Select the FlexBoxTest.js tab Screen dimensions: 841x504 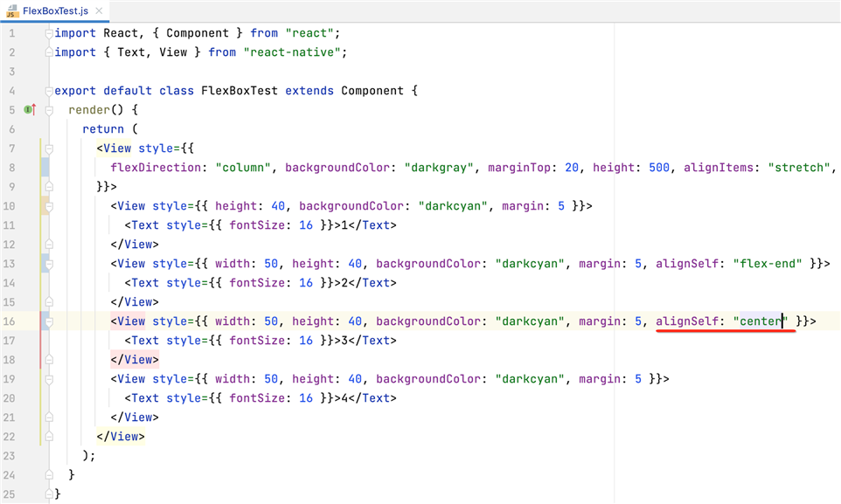[56, 10]
